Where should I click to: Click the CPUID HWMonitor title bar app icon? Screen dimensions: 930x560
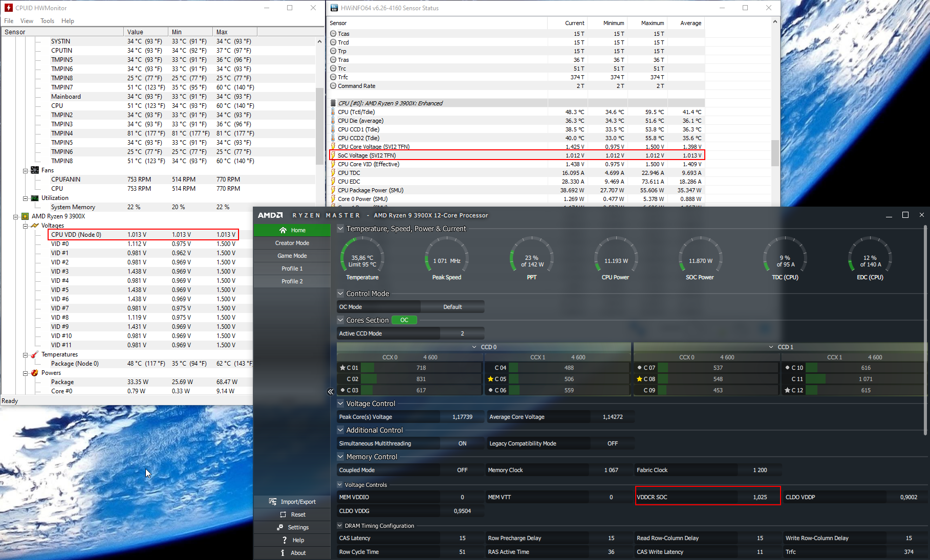point(8,8)
